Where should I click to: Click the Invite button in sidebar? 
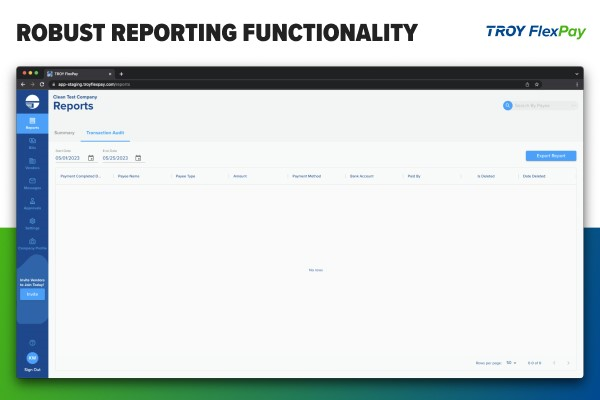coord(32,294)
